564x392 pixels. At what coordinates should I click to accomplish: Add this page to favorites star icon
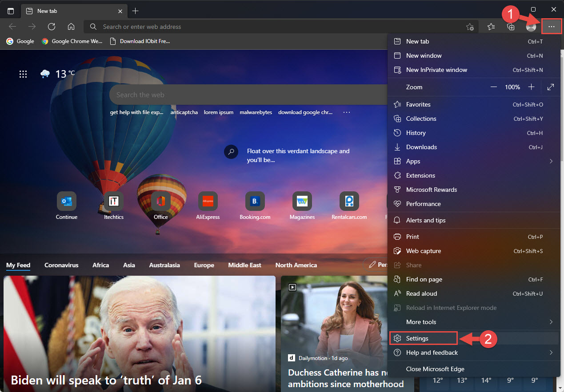pos(470,27)
